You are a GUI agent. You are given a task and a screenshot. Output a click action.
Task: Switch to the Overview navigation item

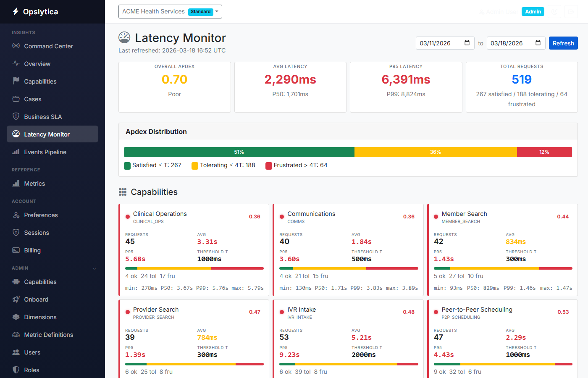tap(16, 63)
